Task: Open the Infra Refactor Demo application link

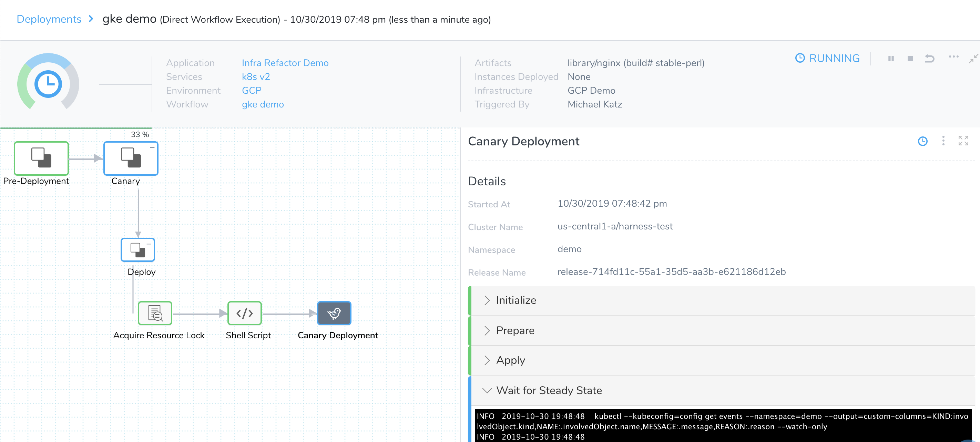Action: coord(285,63)
